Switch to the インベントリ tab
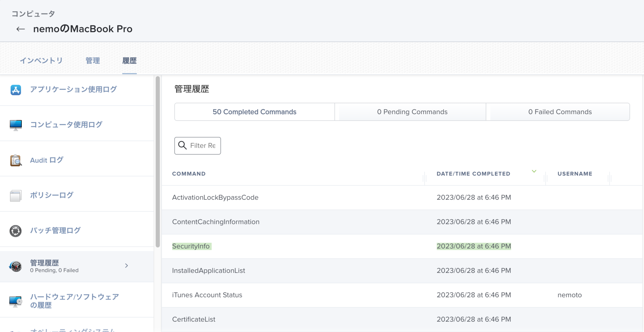This screenshot has height=332, width=644. pyautogui.click(x=41, y=60)
